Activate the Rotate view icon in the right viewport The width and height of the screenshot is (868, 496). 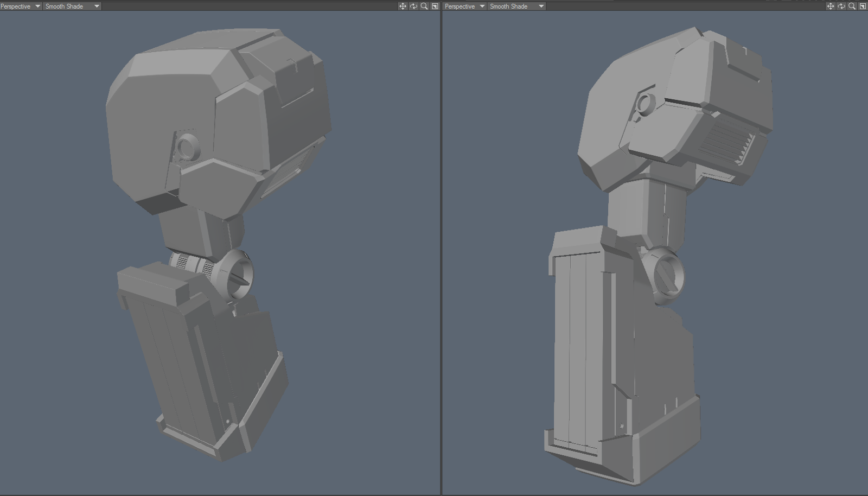point(840,6)
